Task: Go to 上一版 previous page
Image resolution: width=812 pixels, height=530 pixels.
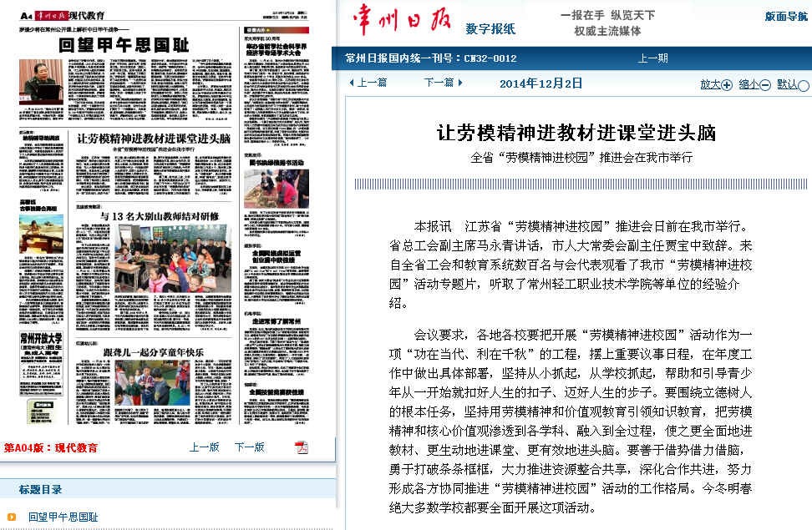Action: point(204,447)
